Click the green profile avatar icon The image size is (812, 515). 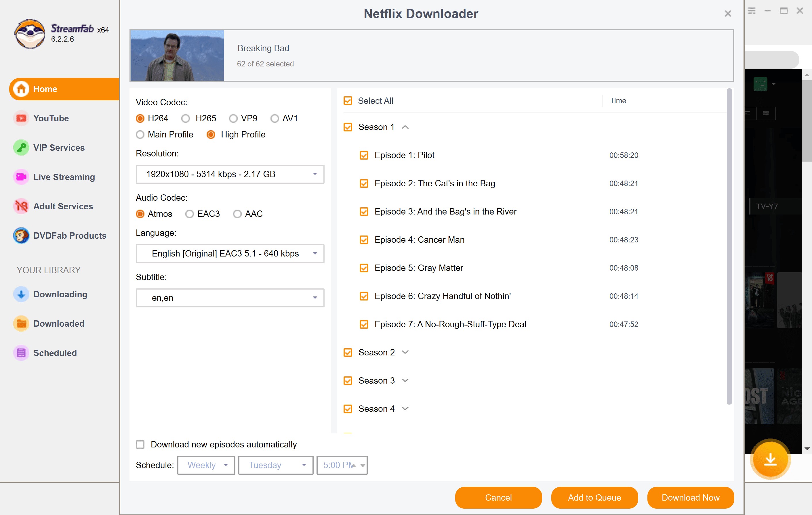[x=760, y=84]
